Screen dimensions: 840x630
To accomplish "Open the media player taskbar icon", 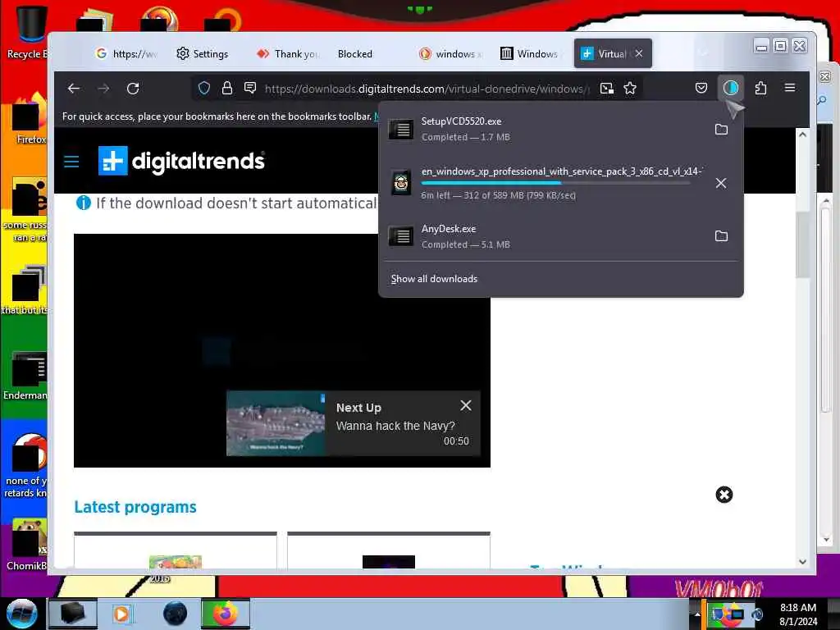I will [122, 614].
